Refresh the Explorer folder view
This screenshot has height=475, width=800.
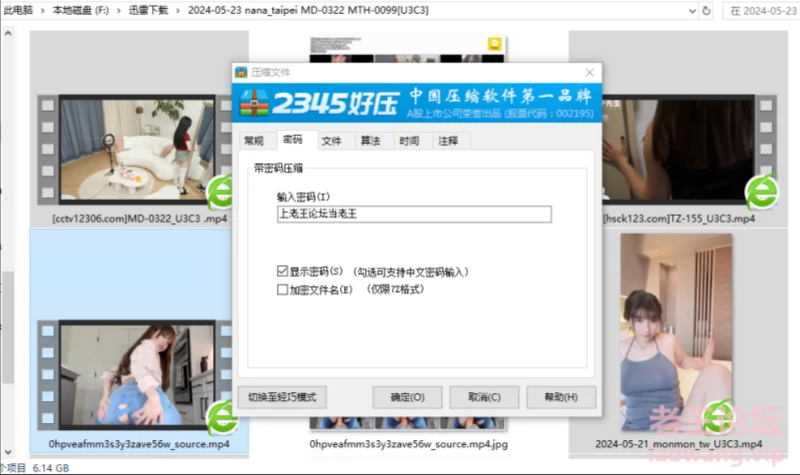coord(707,11)
